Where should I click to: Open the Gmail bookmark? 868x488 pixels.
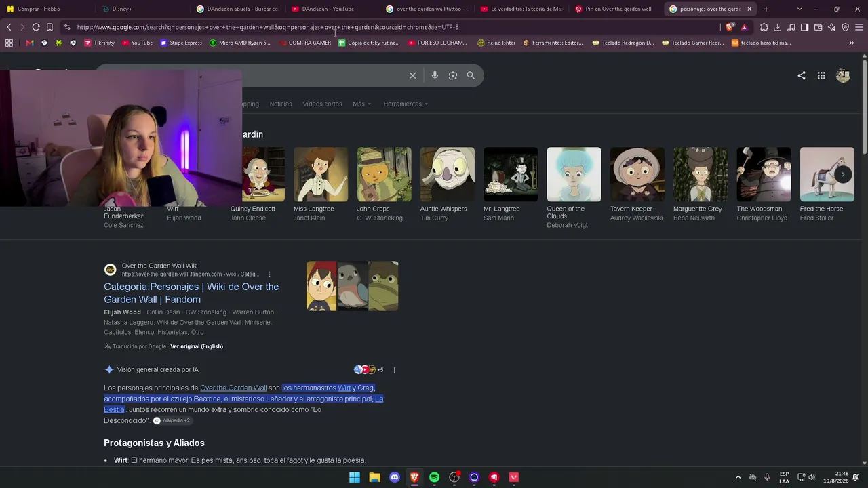(29, 43)
